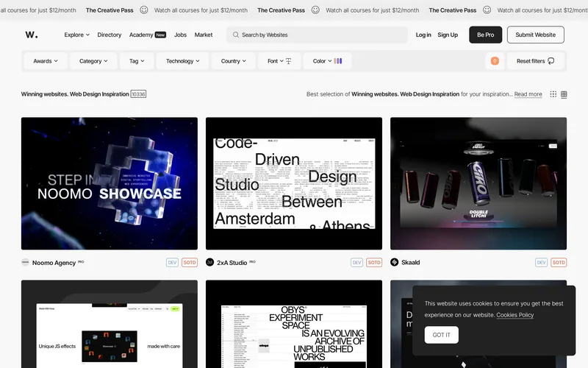Click the DEV badge on Skaald
This screenshot has width=588, height=368.
pos(541,263)
